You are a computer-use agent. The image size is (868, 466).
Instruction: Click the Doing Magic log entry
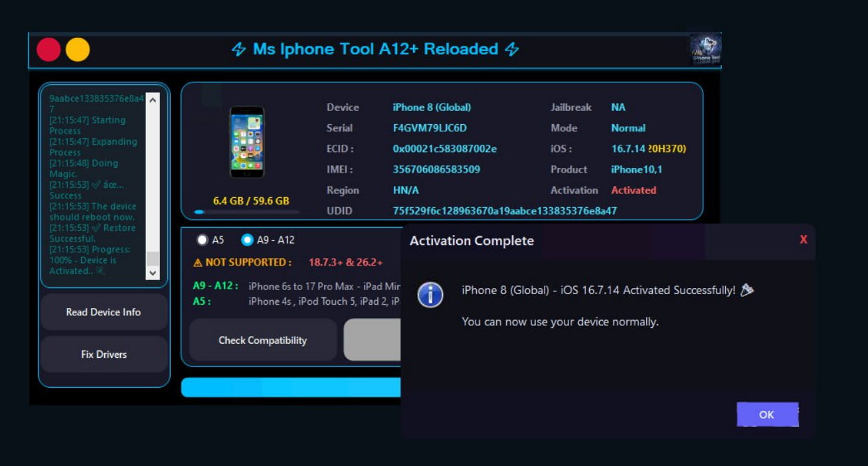84,169
